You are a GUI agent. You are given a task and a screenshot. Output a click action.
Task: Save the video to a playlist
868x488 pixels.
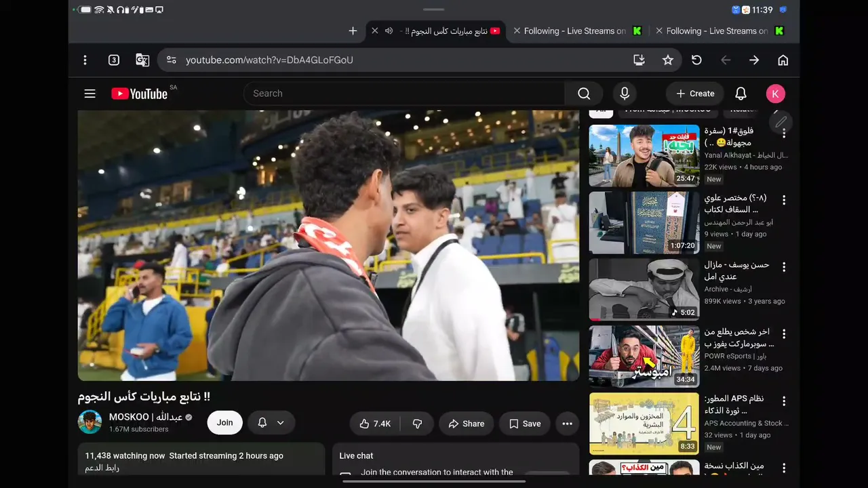pos(525,424)
